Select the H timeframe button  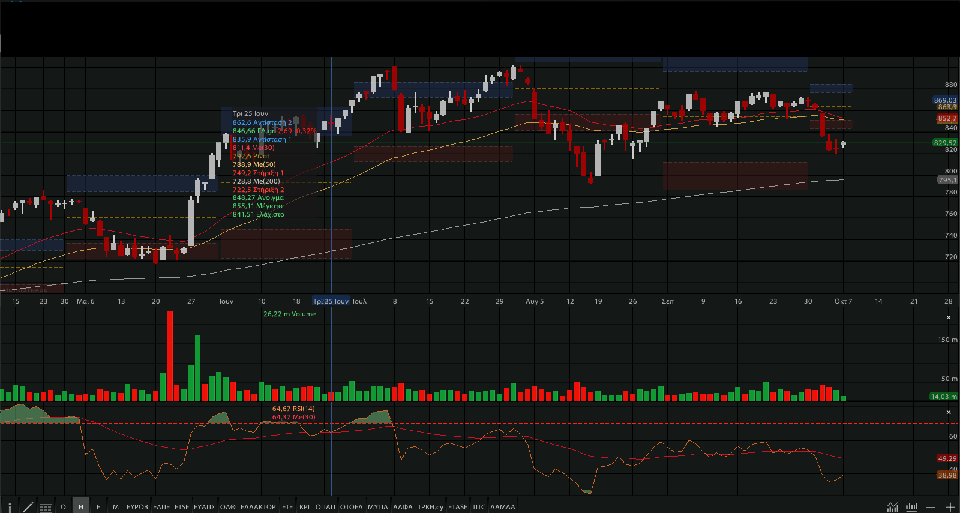[x=81, y=507]
